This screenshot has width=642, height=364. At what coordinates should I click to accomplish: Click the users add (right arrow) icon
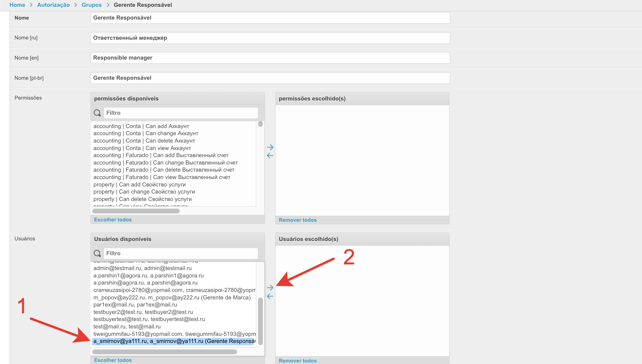point(270,288)
